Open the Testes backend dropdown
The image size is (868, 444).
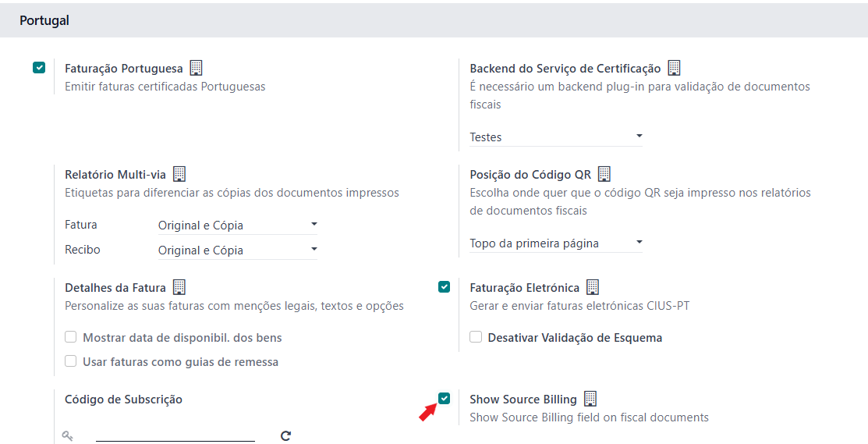556,137
